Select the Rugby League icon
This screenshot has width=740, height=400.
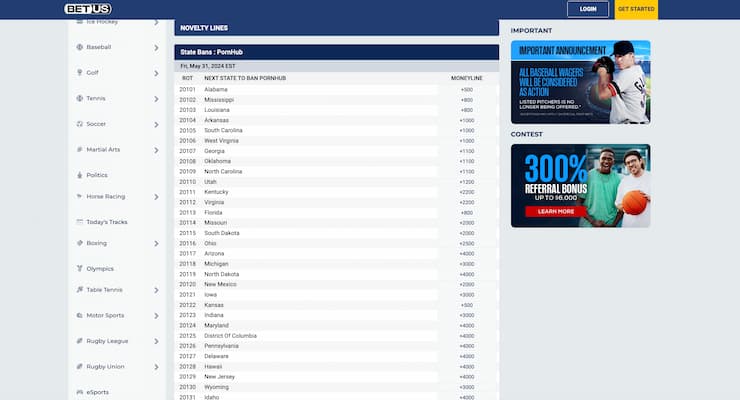tap(79, 341)
